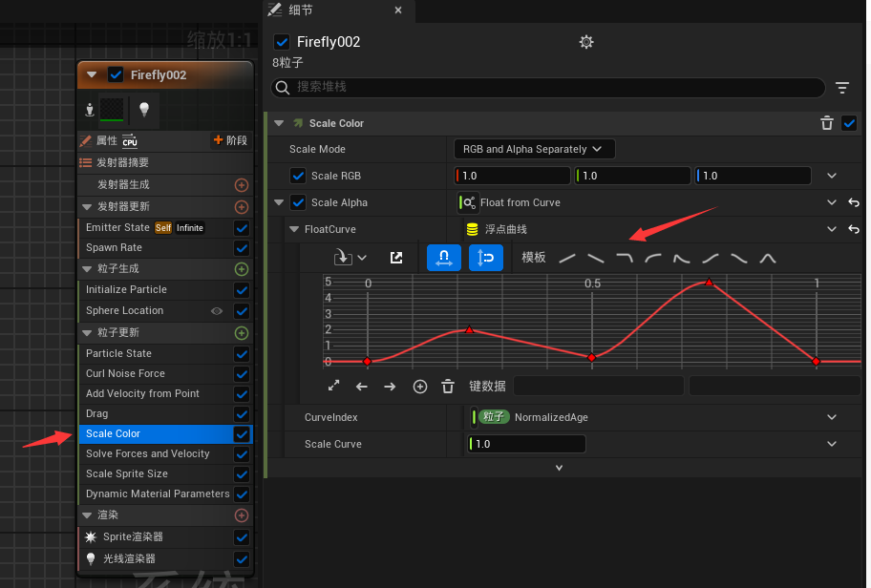The width and height of the screenshot is (871, 588).
Task: Open the Firefly002 emitter settings gear
Action: tap(586, 42)
